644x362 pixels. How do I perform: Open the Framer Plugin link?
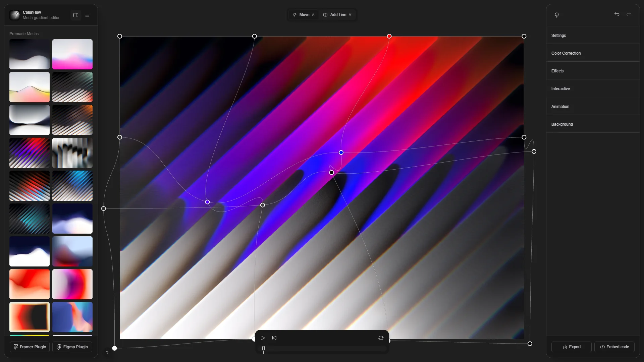click(x=30, y=347)
